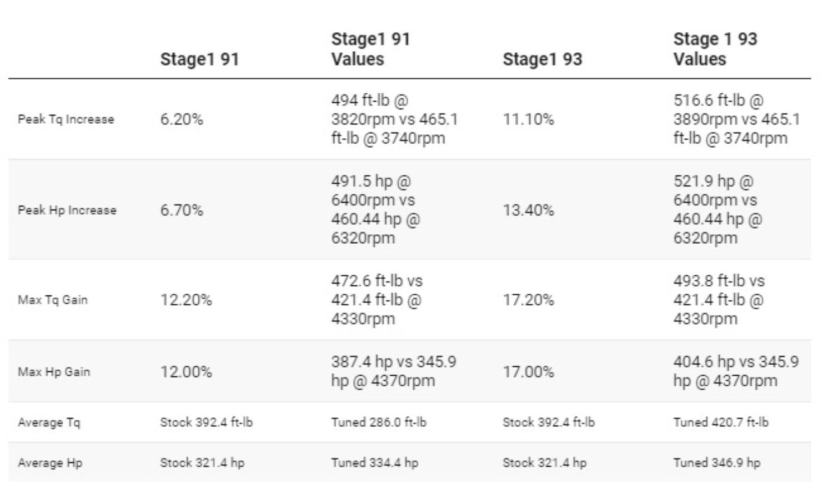The height and width of the screenshot is (504, 833).
Task: Click the Tuned 420.7 ft-lb cell
Action: coord(720,422)
